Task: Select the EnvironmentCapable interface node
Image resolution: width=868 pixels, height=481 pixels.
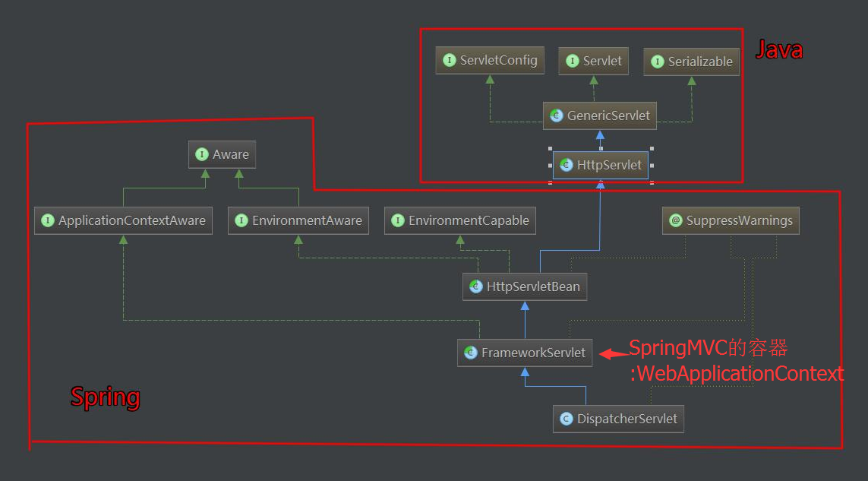Action: pos(460,220)
